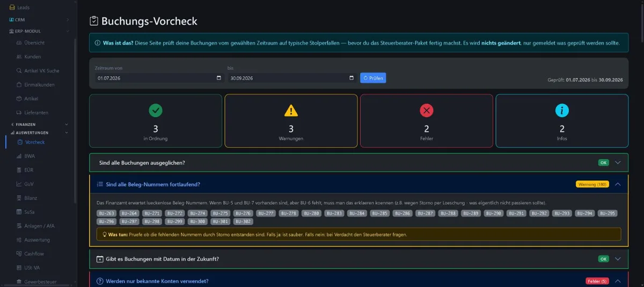The height and width of the screenshot is (287, 644).
Task: Click the 'Fehler (5)' badge
Action: point(596,281)
